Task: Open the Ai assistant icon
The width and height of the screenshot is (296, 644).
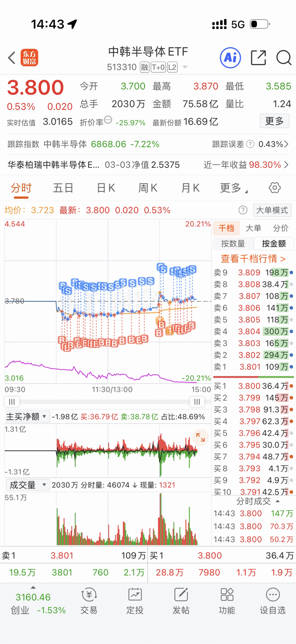Action: coord(230,58)
